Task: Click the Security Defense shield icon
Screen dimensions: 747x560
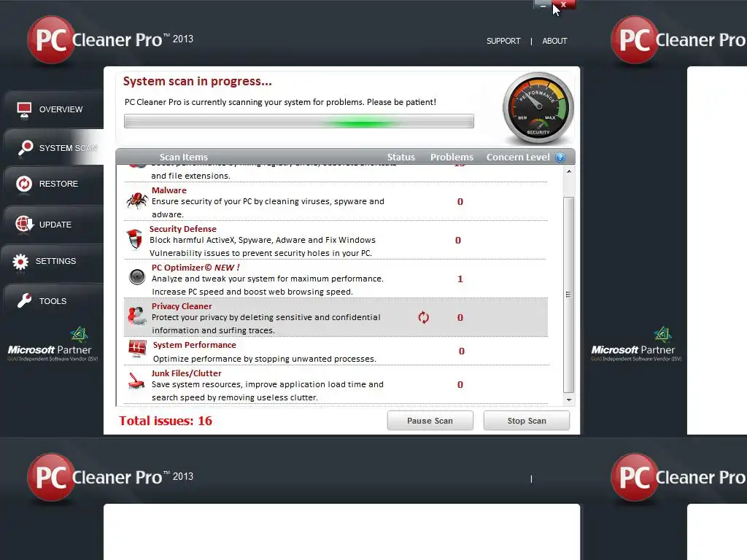Action: pos(135,239)
